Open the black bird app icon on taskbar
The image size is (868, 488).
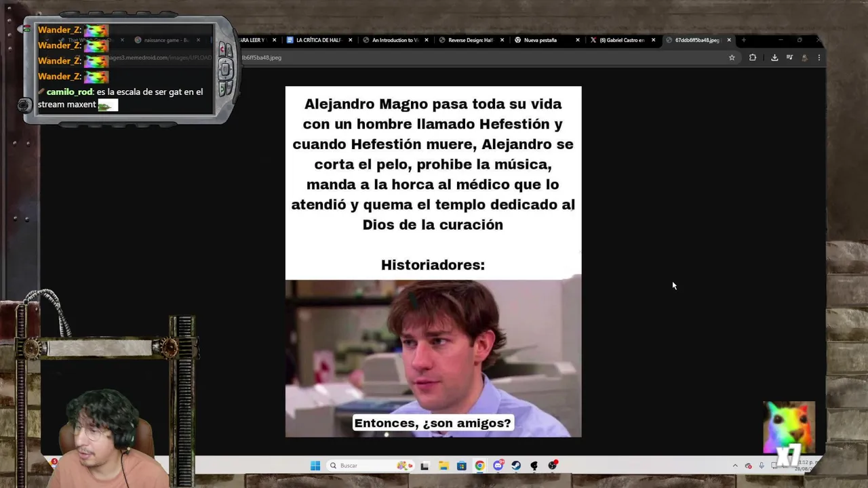point(534,466)
